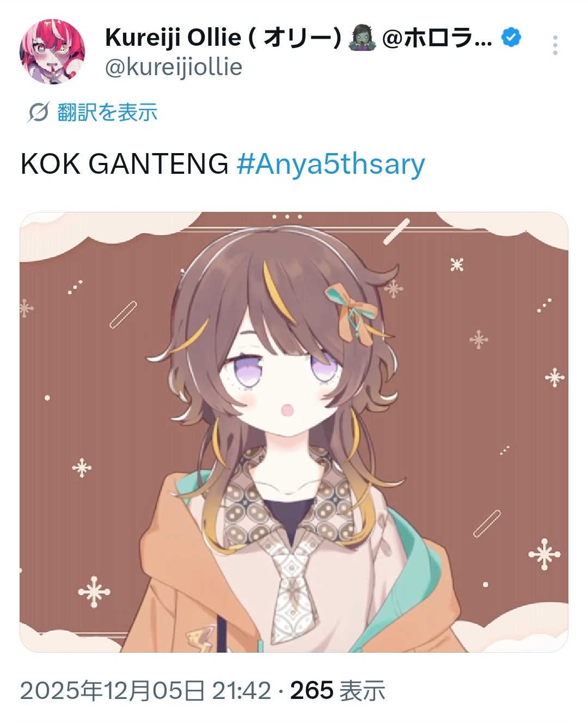Open the 2025年12月05日 date link
The height and width of the screenshot is (724, 588).
[x=113, y=691]
